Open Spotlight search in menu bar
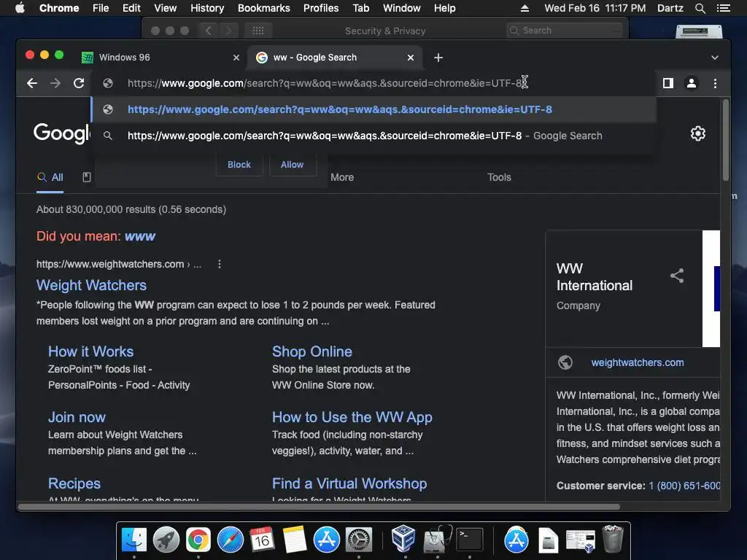Screen dimensions: 747x560 point(700,8)
